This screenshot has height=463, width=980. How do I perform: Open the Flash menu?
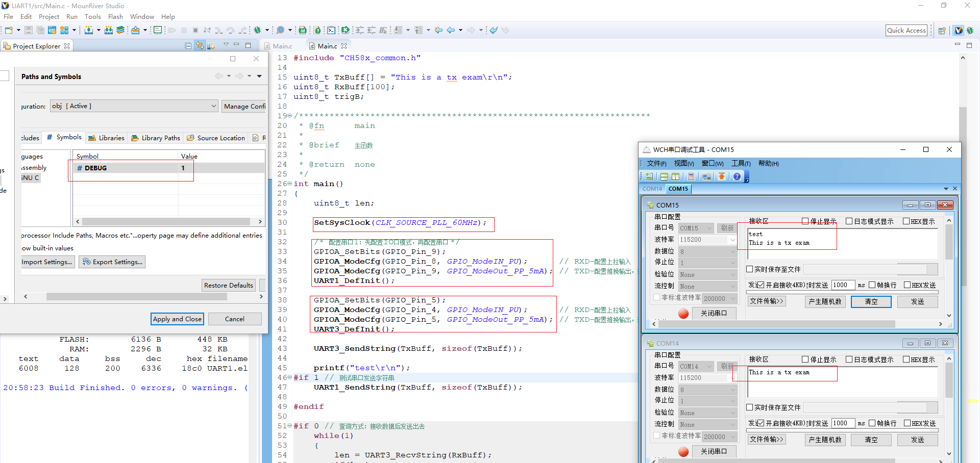[115, 16]
